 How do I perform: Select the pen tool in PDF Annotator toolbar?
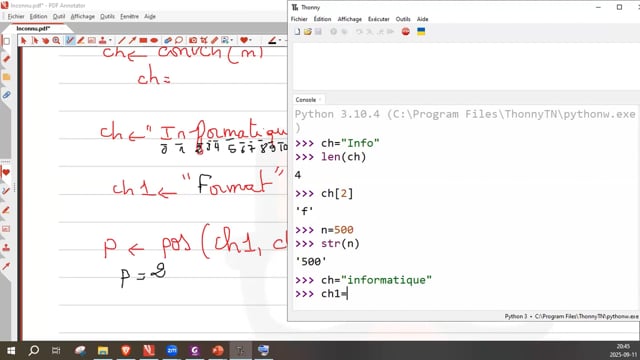(70, 40)
